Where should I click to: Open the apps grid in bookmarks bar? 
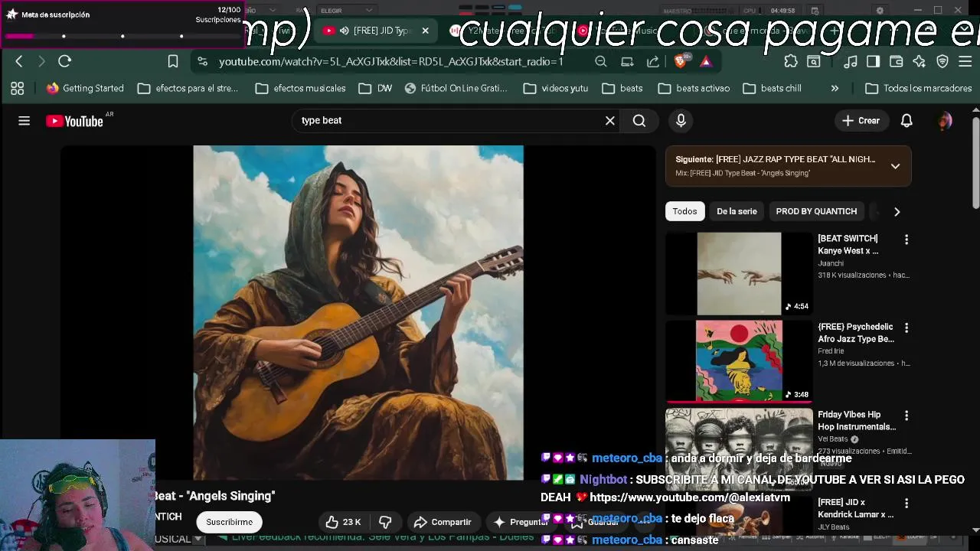click(17, 88)
